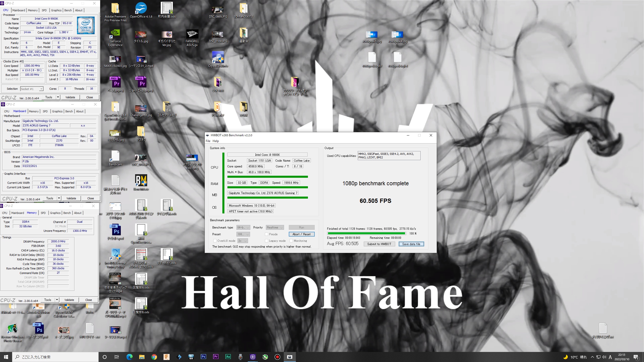Select the CrystalDiskInfo desktop icon

pyautogui.click(x=218, y=59)
